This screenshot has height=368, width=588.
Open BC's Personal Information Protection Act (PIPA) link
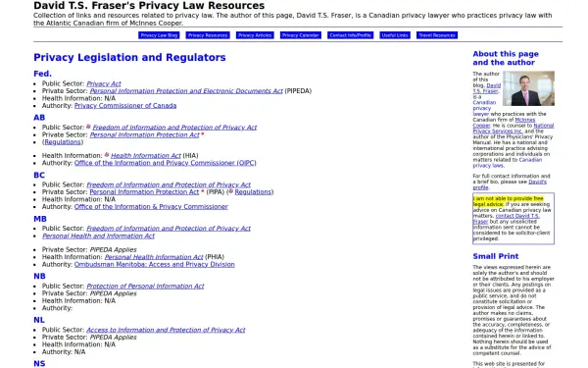pos(144,192)
